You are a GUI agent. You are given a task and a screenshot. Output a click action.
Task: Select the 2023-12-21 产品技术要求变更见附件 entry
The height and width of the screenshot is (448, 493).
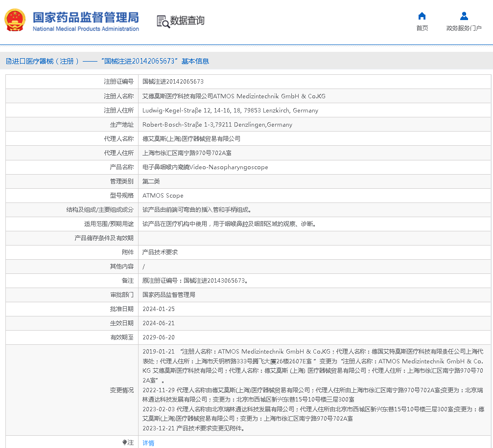pos(193,428)
